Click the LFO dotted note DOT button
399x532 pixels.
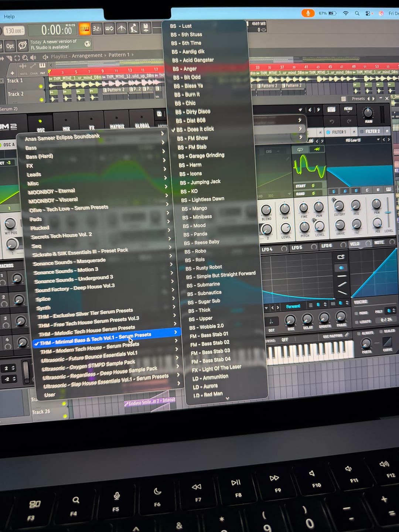click(272, 321)
